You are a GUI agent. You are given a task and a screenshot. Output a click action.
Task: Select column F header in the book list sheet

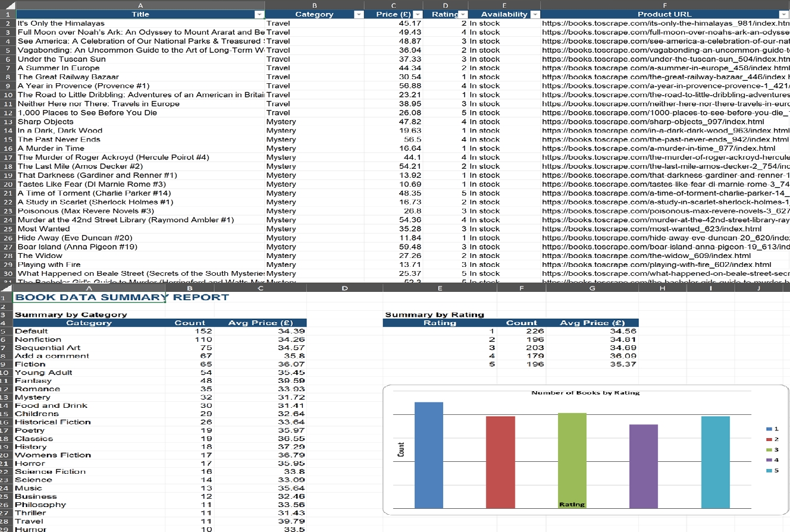click(x=665, y=5)
